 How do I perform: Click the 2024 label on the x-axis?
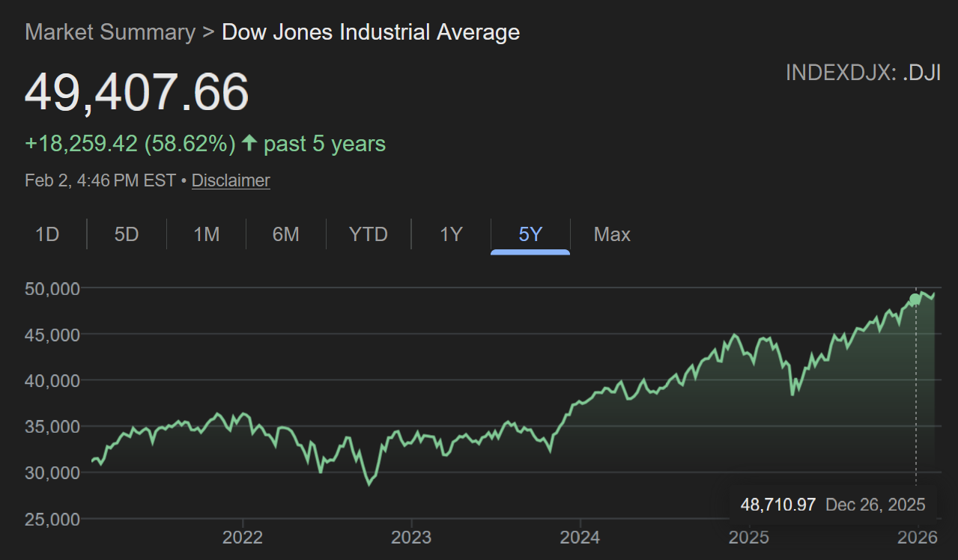point(581,538)
